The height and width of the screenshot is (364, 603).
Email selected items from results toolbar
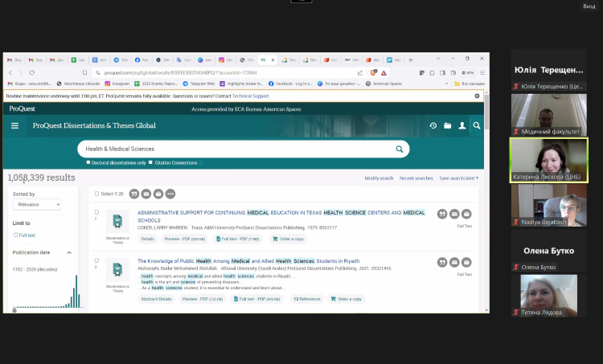(x=146, y=194)
